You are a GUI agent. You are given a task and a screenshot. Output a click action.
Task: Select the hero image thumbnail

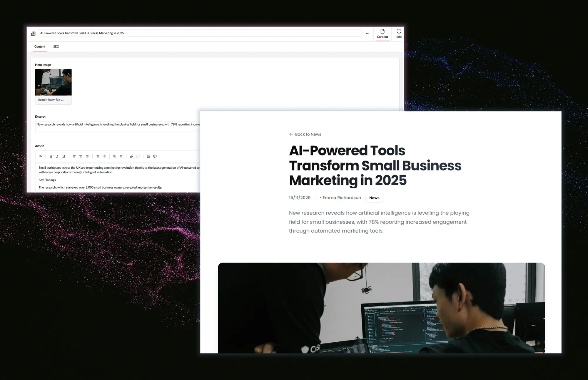tap(53, 82)
